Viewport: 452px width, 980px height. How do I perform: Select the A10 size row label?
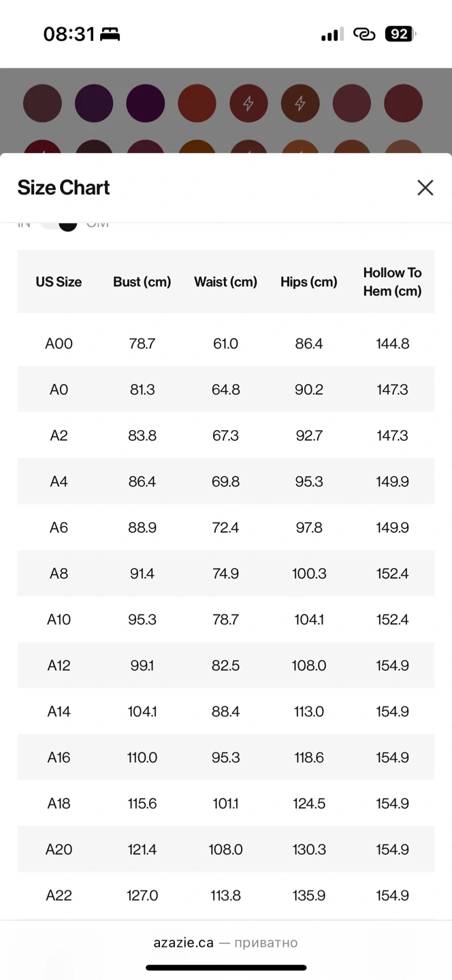tap(59, 619)
